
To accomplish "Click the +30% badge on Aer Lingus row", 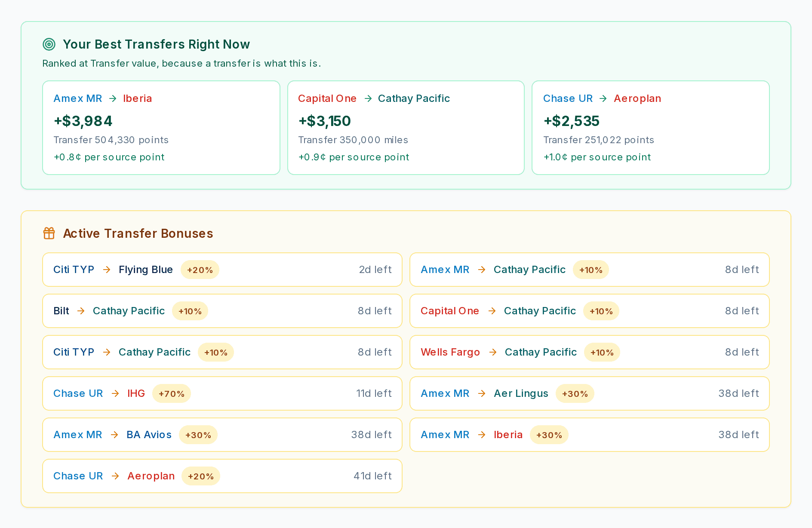I will (575, 393).
